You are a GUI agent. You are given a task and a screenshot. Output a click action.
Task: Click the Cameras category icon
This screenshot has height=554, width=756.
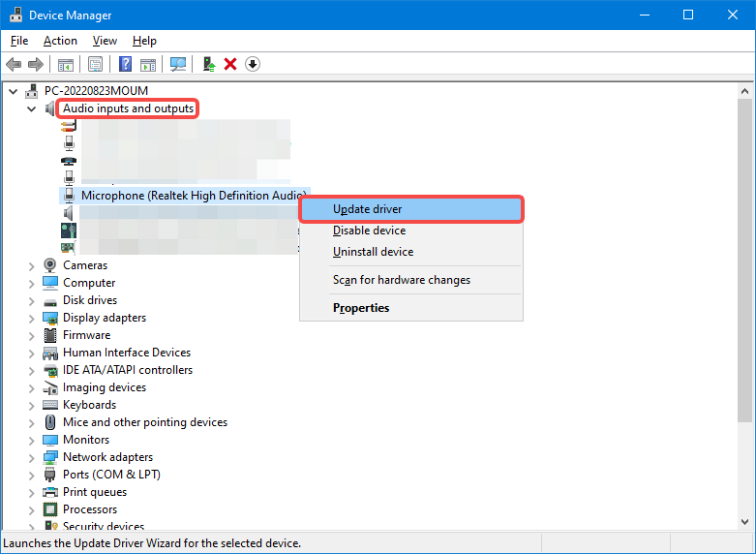coord(49,265)
